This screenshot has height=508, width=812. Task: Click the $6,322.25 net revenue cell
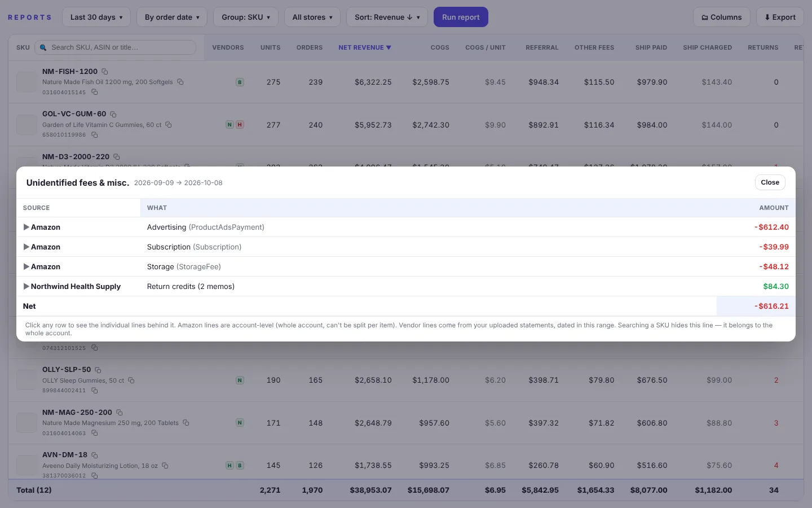pyautogui.click(x=373, y=82)
